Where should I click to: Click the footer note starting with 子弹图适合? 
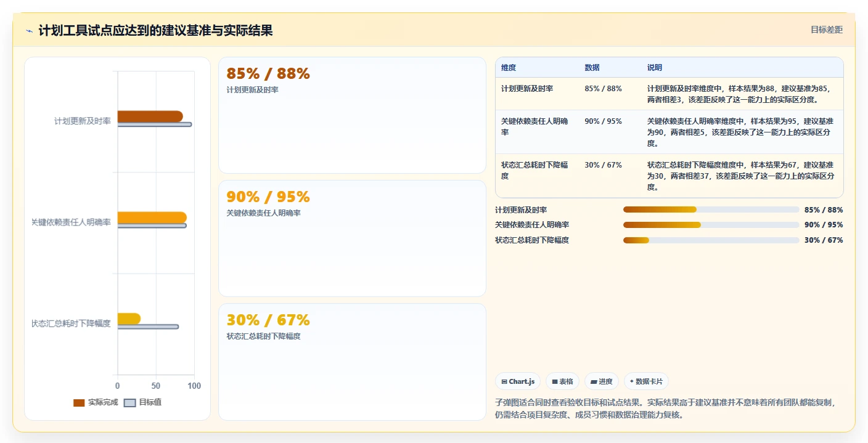point(665,408)
